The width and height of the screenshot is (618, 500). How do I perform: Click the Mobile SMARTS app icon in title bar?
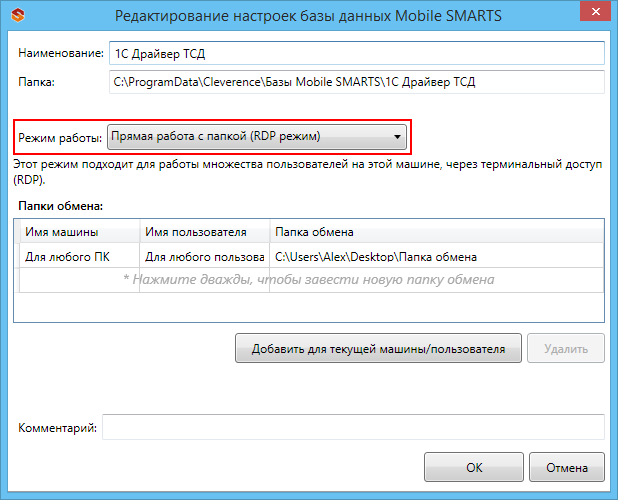[18, 15]
